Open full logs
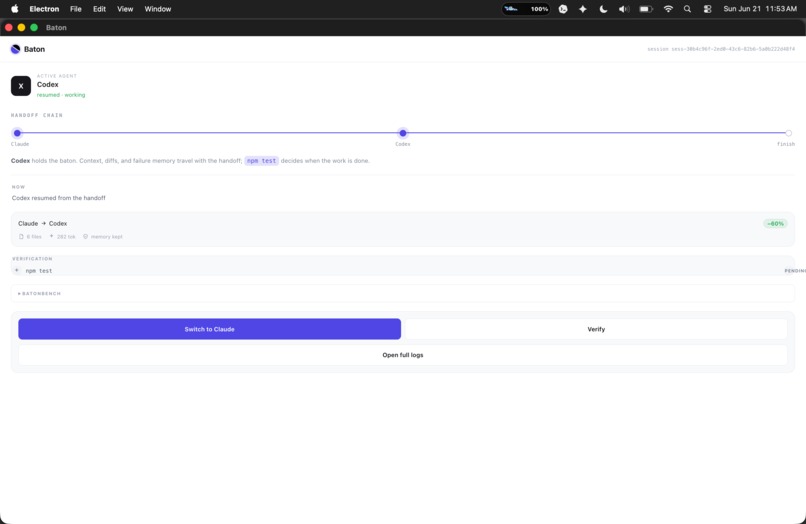This screenshot has width=806, height=524. 402,355
